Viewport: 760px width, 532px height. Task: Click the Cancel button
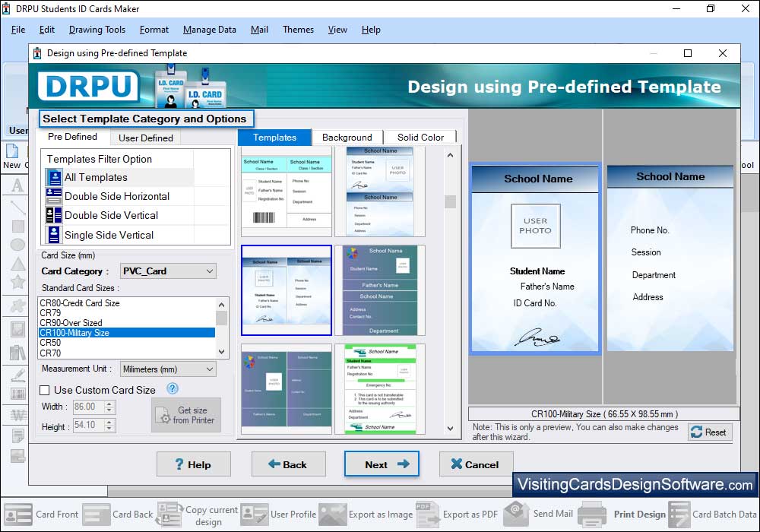click(x=476, y=464)
